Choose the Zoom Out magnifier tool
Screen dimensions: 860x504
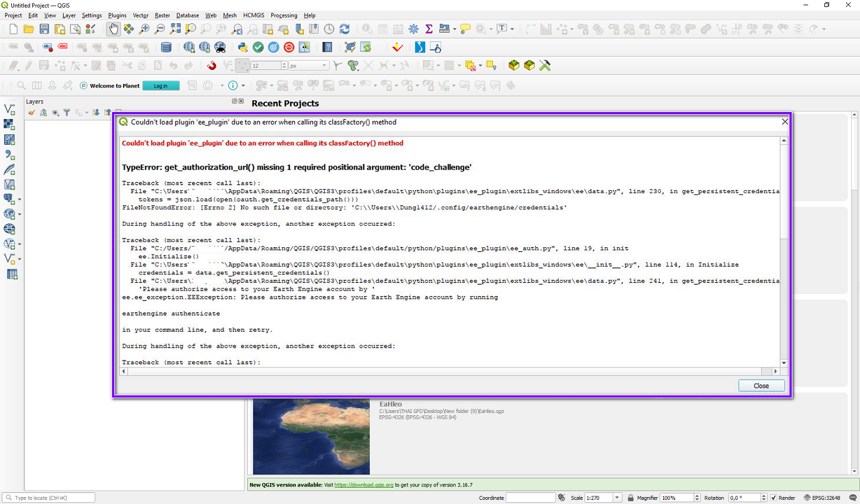tap(159, 29)
